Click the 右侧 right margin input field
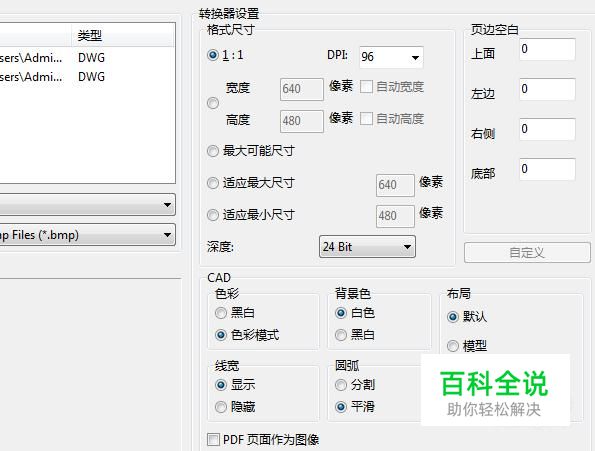Viewport: 595px width, 451px height. (x=547, y=129)
